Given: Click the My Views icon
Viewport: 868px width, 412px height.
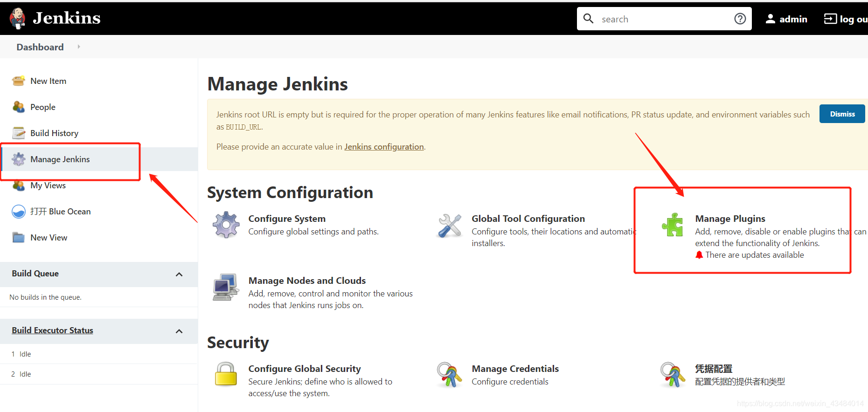Looking at the screenshot, I should pyautogui.click(x=19, y=185).
